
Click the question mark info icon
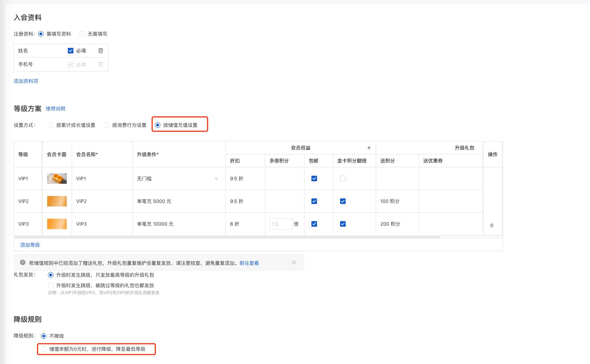23,262
